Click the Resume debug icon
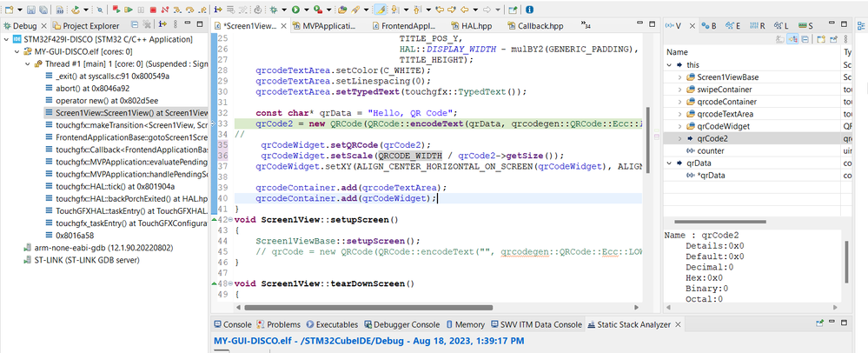This screenshot has height=353, width=868. click(129, 10)
